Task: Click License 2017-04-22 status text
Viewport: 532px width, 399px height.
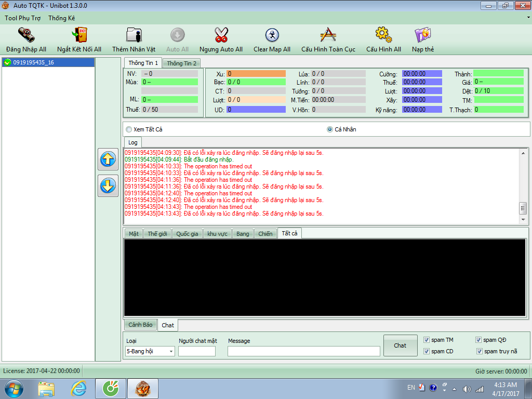Action: click(x=42, y=371)
